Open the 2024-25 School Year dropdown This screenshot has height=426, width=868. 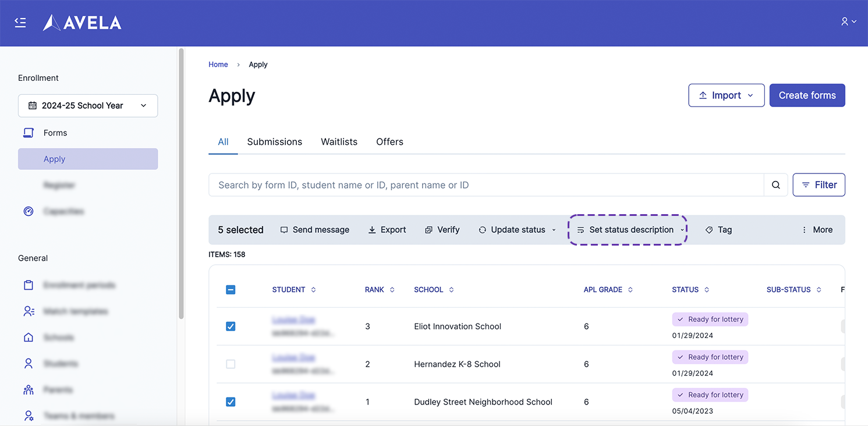(x=88, y=106)
